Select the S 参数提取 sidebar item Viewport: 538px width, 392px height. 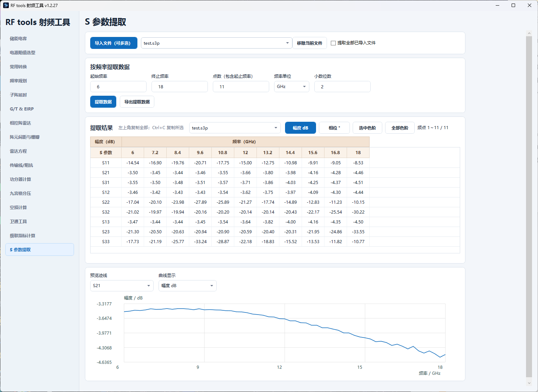(39, 249)
